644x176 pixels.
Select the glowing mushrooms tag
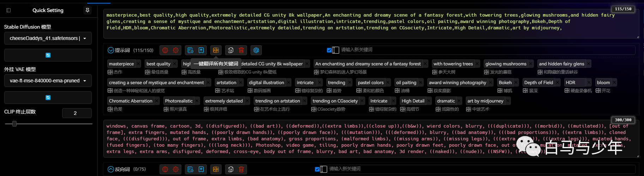[506, 64]
